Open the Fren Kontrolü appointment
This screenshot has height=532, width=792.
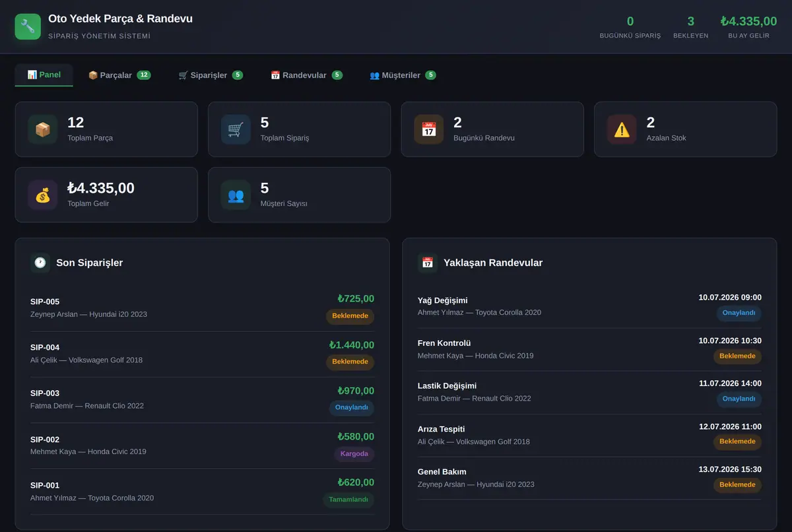(589, 350)
